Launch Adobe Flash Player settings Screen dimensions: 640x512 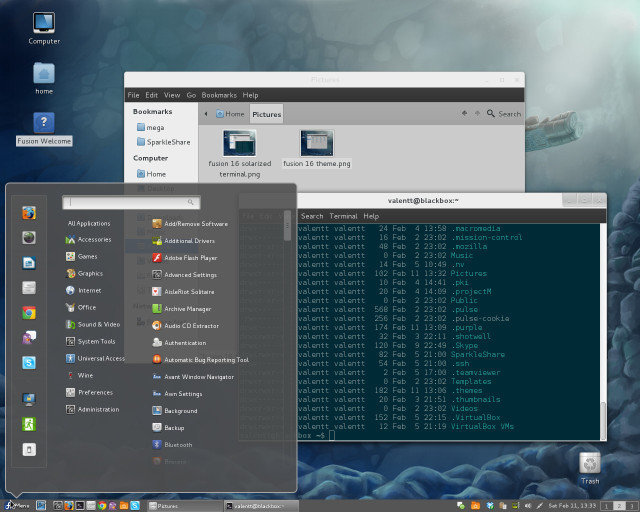[184, 258]
